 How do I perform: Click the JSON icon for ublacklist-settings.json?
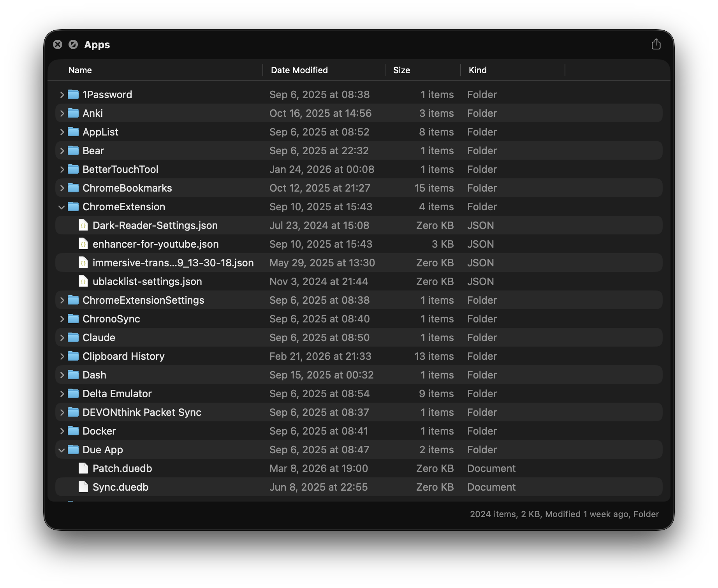click(83, 281)
